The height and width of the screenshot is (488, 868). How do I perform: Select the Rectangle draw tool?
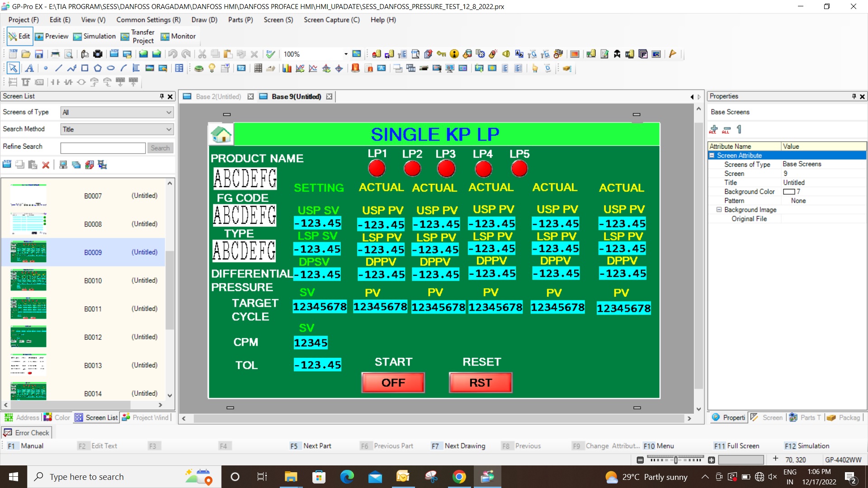click(85, 68)
